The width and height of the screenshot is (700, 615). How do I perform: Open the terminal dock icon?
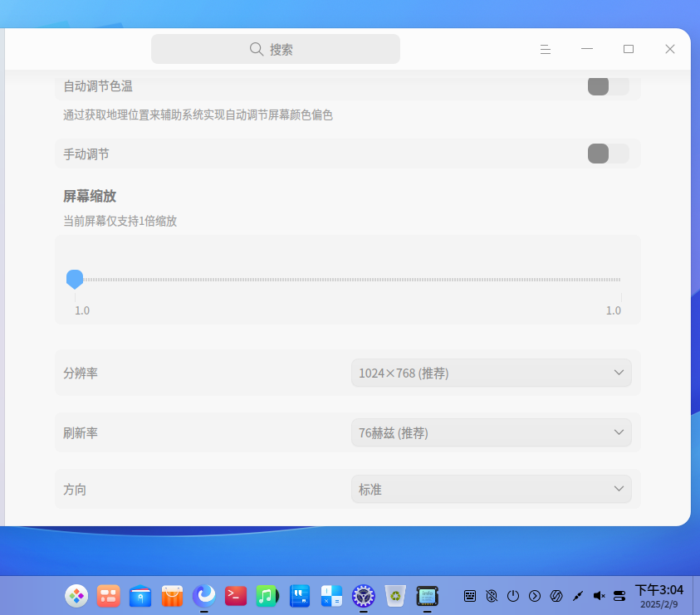[236, 596]
